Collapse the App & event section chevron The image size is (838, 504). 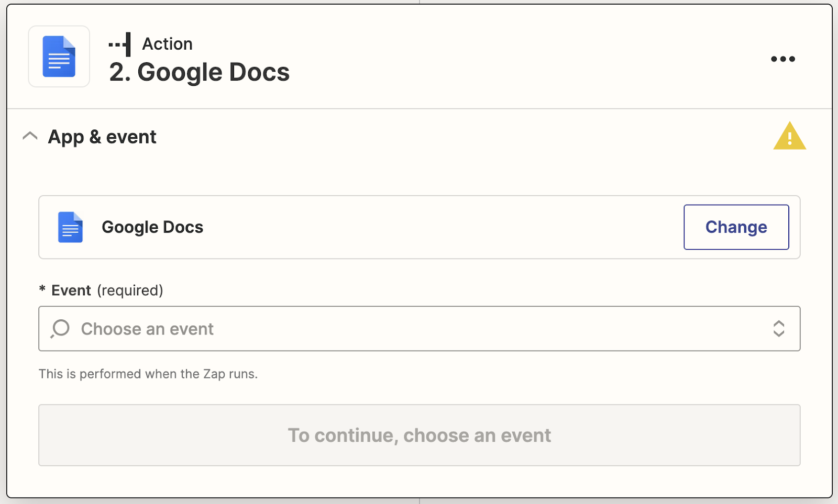[x=30, y=136]
